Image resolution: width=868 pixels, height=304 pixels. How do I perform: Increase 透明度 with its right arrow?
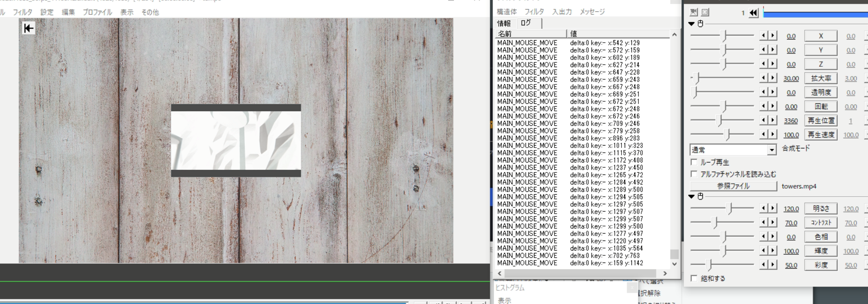click(x=772, y=92)
